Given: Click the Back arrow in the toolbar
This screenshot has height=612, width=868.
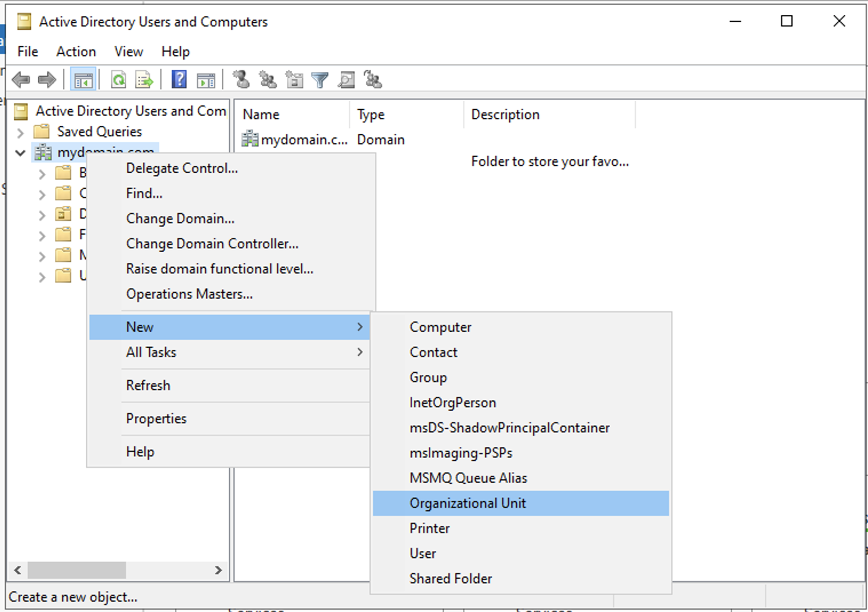Looking at the screenshot, I should click(x=21, y=80).
